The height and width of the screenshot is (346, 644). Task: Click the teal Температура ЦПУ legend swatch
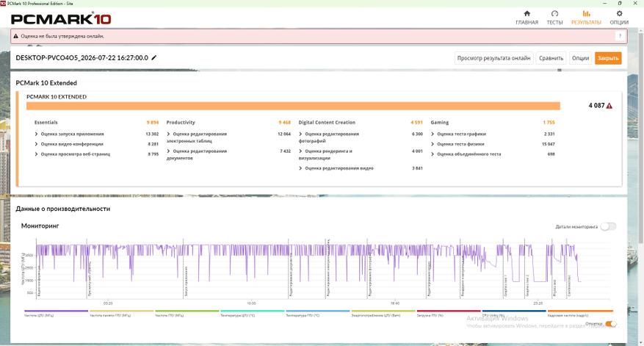pyautogui.click(x=252, y=311)
